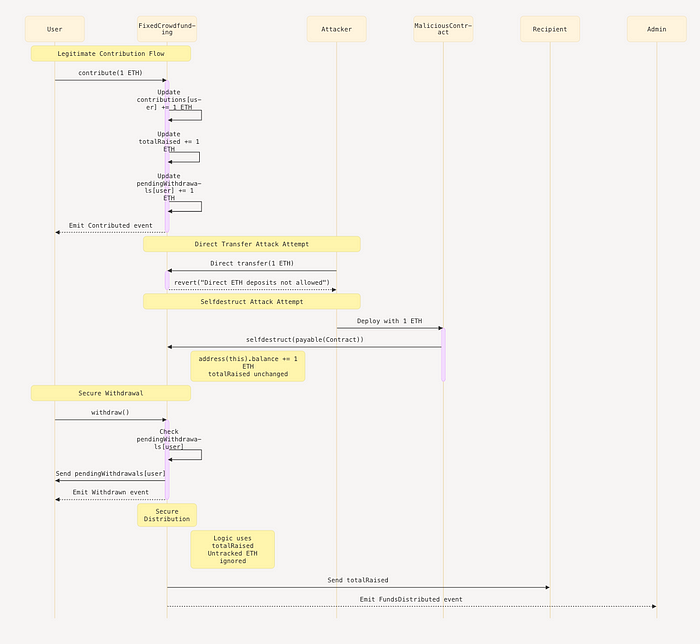
Task: Select the Deploy with 1 ETH label
Action: pyautogui.click(x=389, y=321)
